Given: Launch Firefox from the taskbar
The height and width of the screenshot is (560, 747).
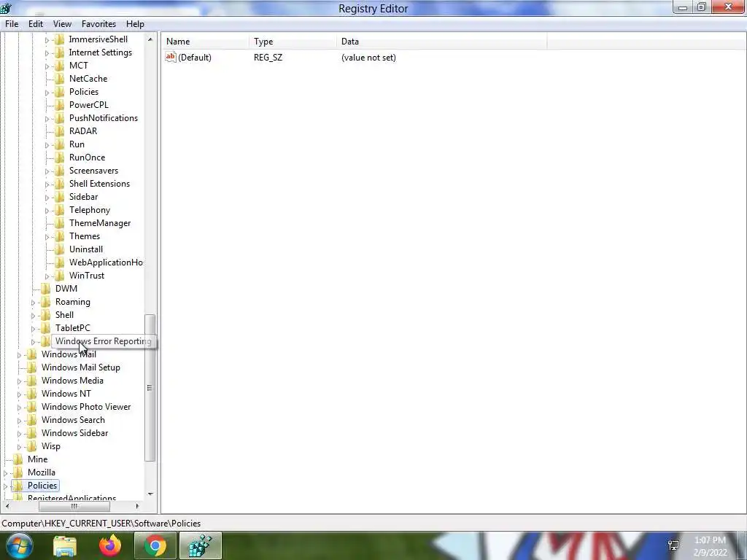Looking at the screenshot, I should pos(110,546).
